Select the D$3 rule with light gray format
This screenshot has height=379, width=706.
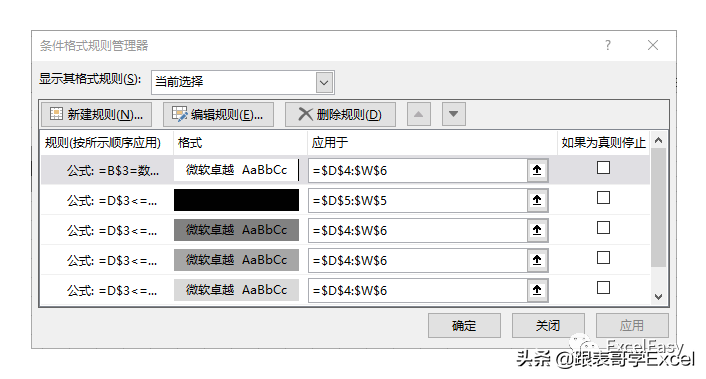[112, 291]
